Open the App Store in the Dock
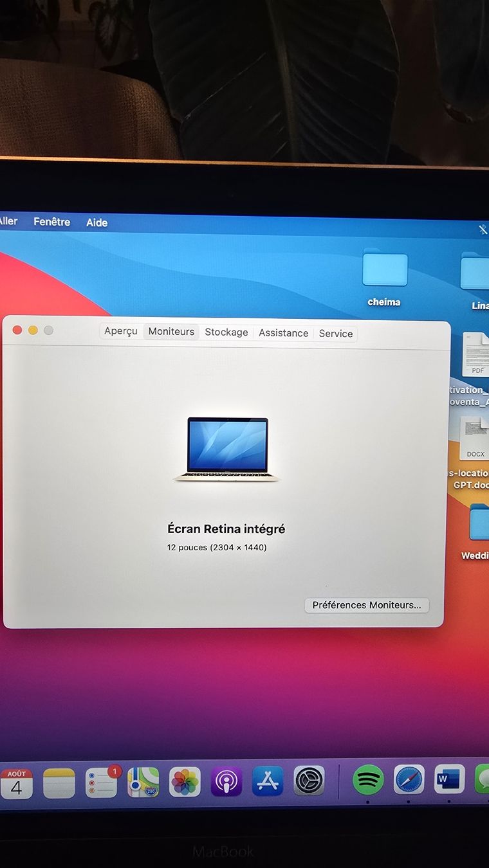 click(268, 781)
